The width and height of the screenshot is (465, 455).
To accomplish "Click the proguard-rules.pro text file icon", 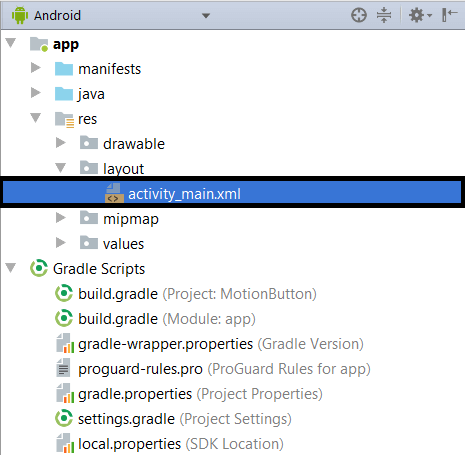I will [63, 368].
